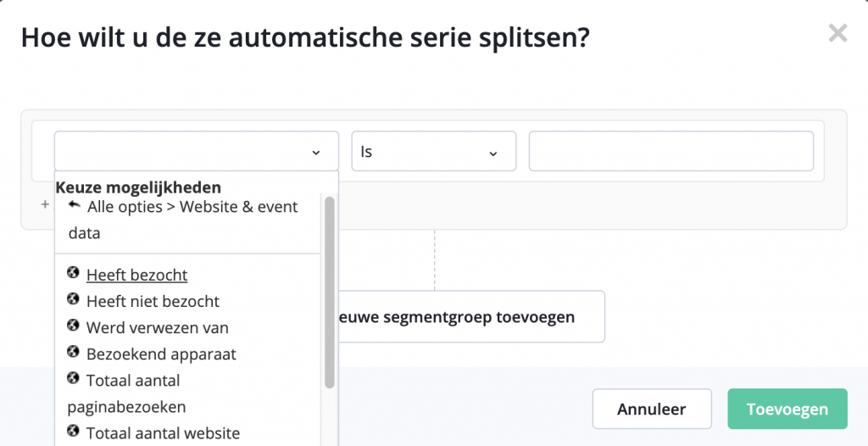Click the green Toevoegen button

point(787,409)
